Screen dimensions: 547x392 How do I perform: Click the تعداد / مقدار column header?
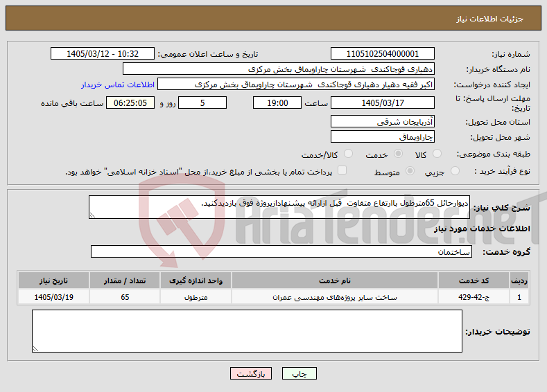tap(125, 280)
